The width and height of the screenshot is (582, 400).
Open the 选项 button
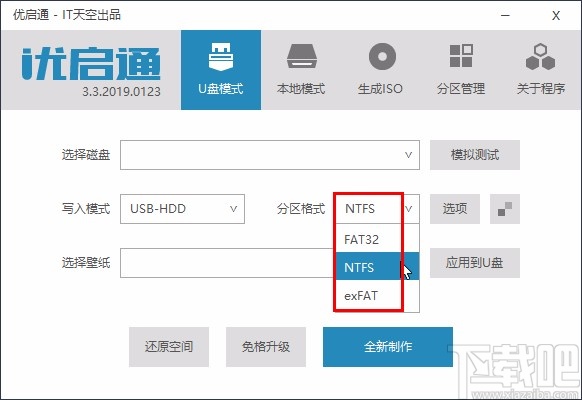click(x=455, y=209)
